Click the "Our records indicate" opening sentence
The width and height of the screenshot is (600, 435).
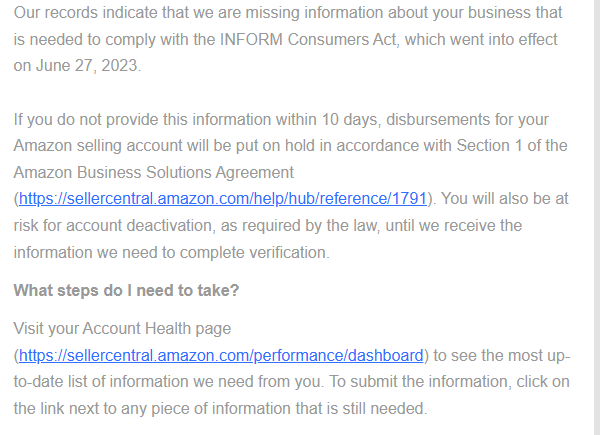tap(85, 13)
